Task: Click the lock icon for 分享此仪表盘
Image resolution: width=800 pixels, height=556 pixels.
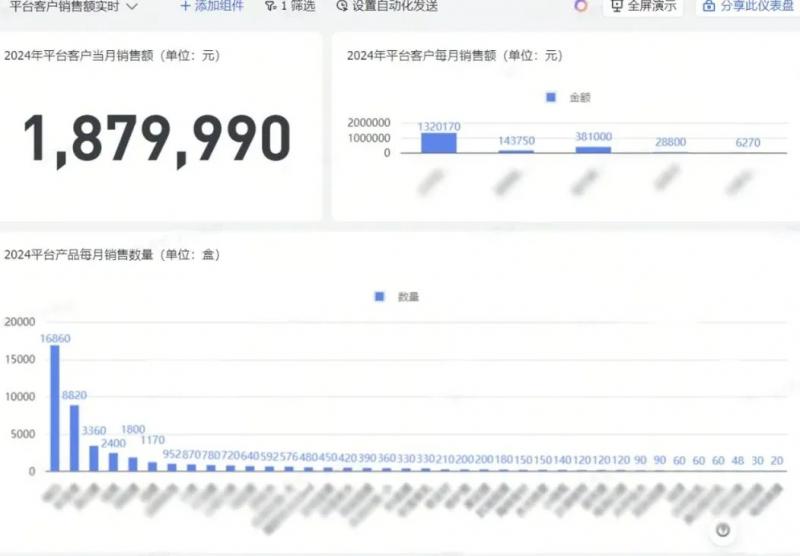Action: point(709,6)
